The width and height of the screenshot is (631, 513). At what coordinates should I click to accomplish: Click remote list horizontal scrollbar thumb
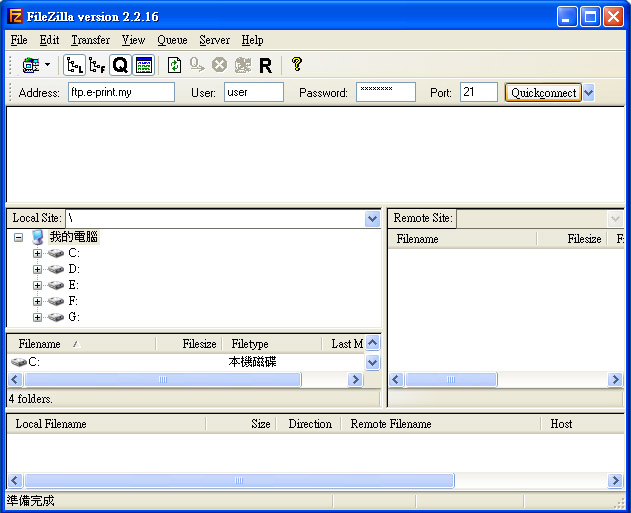click(x=451, y=379)
